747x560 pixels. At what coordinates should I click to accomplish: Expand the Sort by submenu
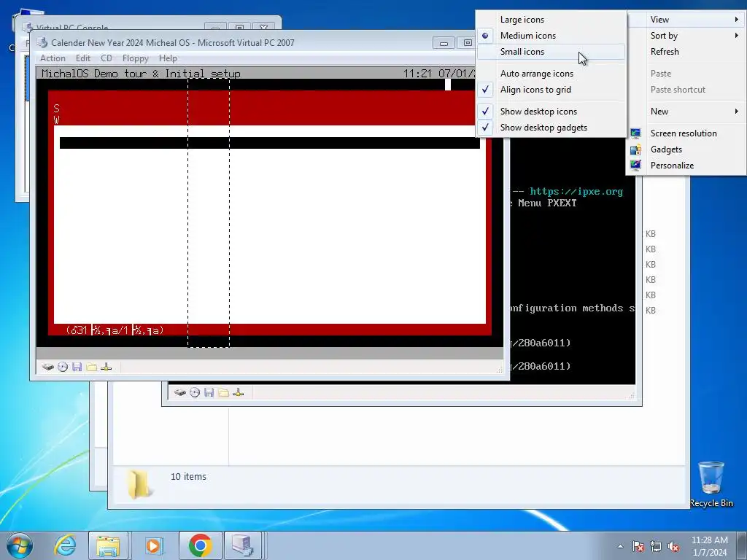pyautogui.click(x=686, y=36)
